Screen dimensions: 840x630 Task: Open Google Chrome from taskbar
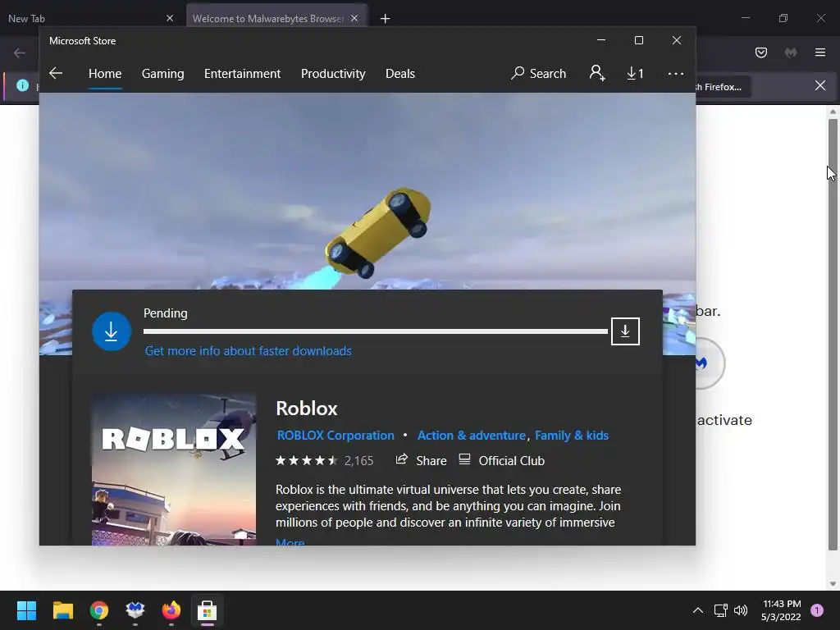click(x=99, y=610)
